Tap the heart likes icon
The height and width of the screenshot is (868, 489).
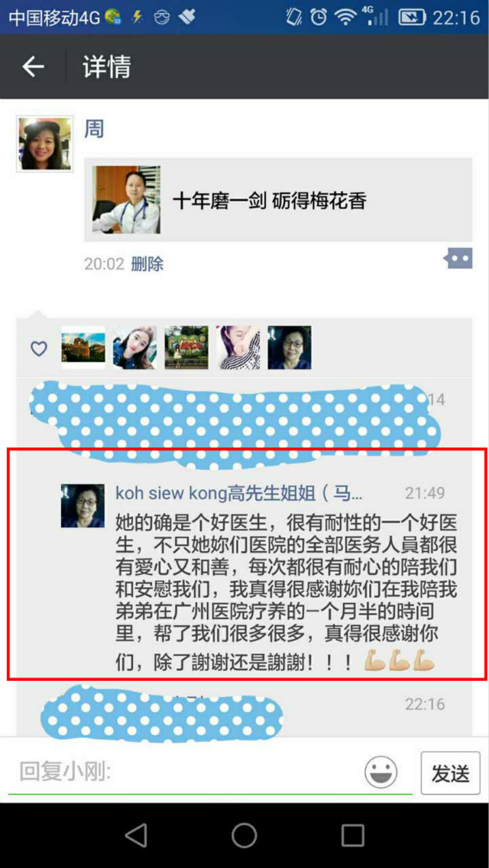pyautogui.click(x=38, y=349)
